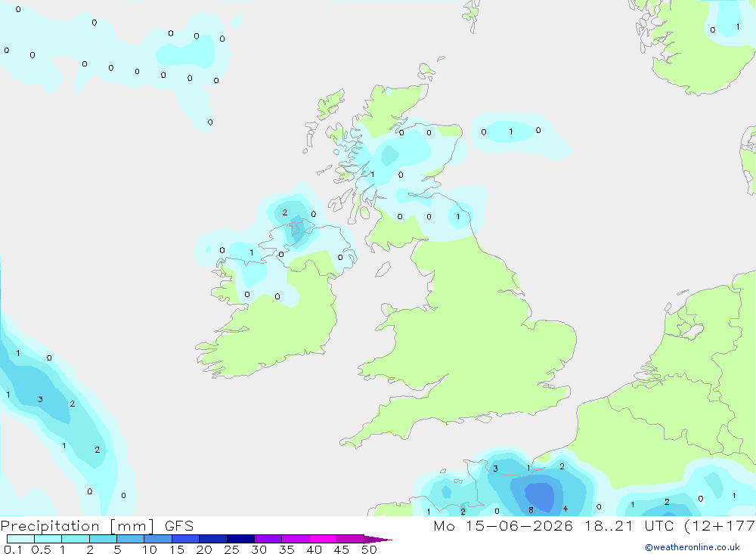Pick the 5–10 mm blue legend swatch
The height and width of the screenshot is (554, 756).
coord(130,539)
